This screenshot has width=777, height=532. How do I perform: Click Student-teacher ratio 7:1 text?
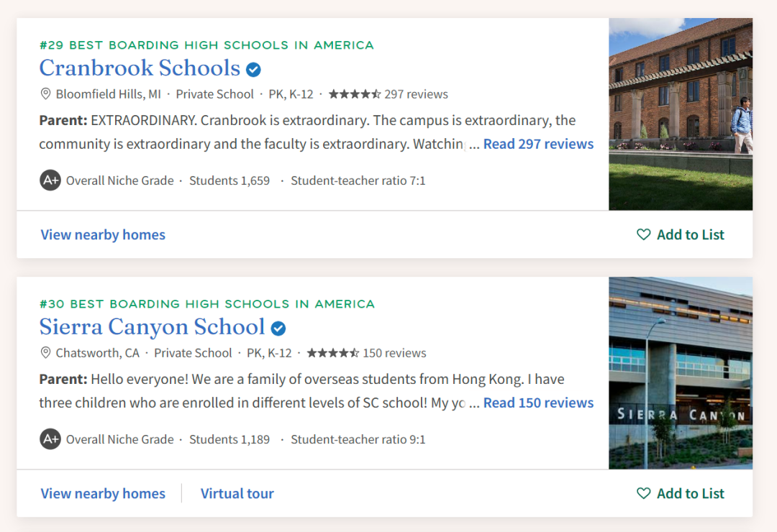[x=358, y=180]
